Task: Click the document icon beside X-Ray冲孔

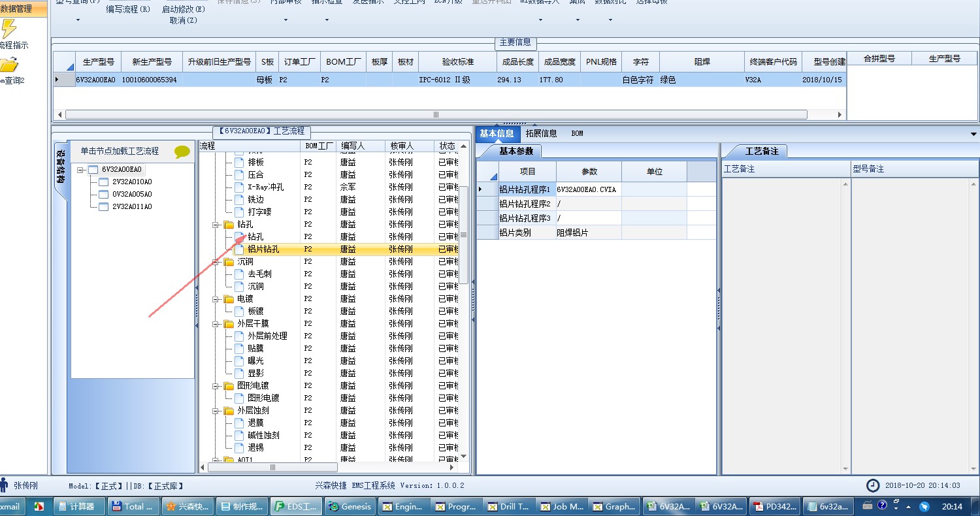Action: pyautogui.click(x=238, y=187)
